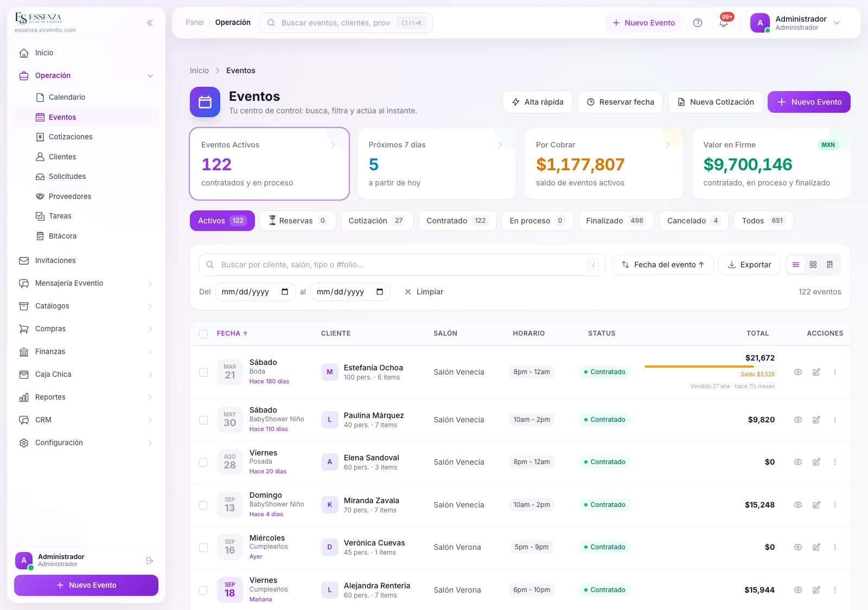
Task: Switch to grid cards view icon
Action: (813, 265)
